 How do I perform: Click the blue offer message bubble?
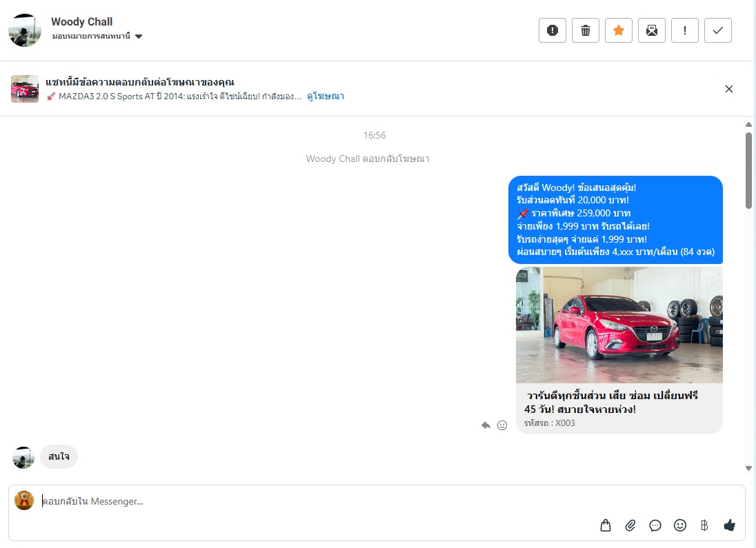pos(615,220)
